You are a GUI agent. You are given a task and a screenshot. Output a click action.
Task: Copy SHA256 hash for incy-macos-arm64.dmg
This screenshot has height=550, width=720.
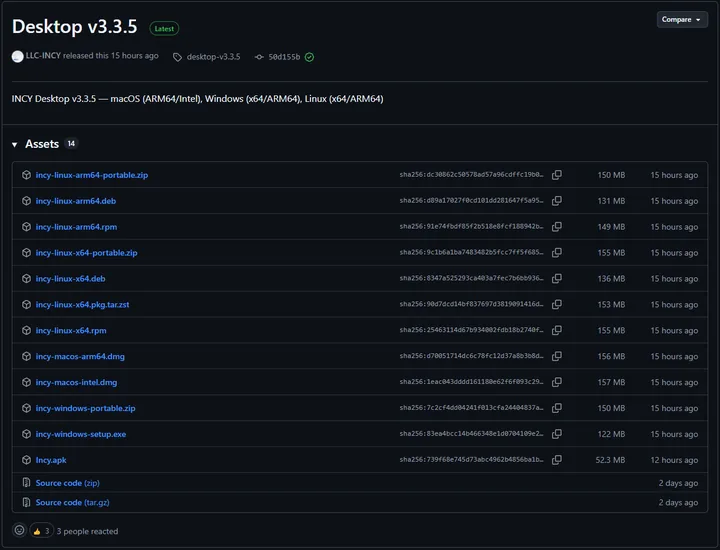557,356
